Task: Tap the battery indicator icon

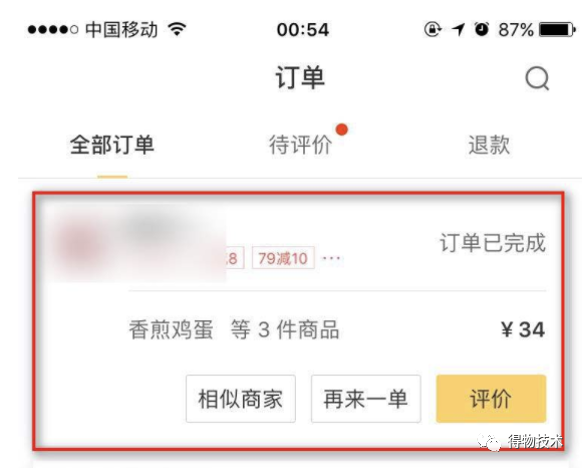Action: (x=557, y=30)
